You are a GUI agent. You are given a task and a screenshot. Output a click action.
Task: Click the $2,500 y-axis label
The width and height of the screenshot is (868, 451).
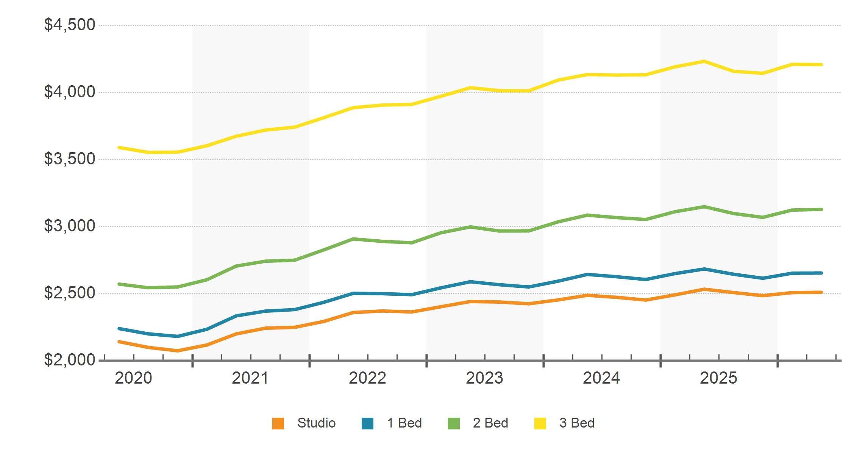70,293
